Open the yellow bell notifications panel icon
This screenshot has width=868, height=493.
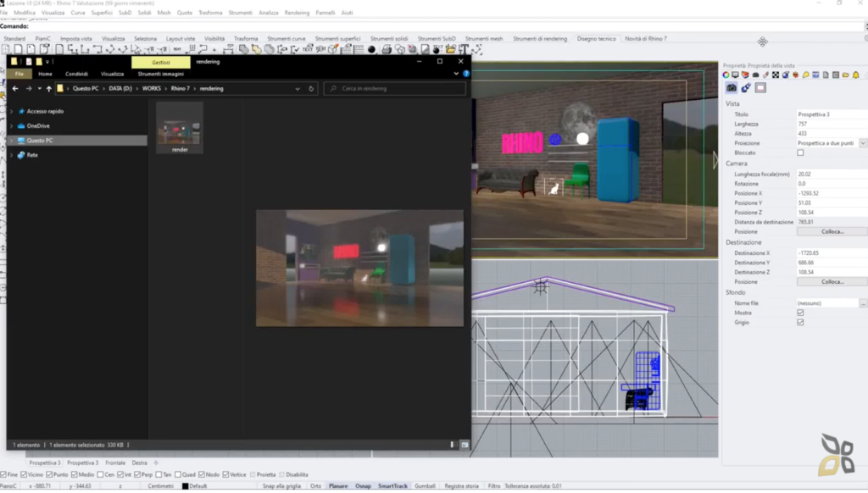856,75
